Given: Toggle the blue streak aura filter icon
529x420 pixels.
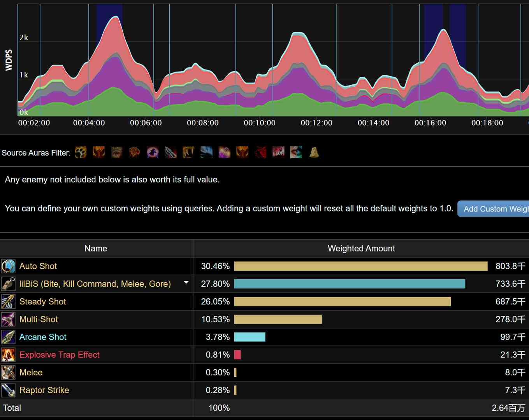Looking at the screenshot, I should click(x=206, y=152).
